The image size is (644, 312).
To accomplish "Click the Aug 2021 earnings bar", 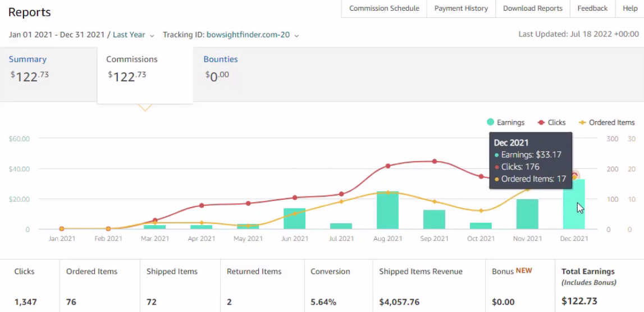I will 388,210.
